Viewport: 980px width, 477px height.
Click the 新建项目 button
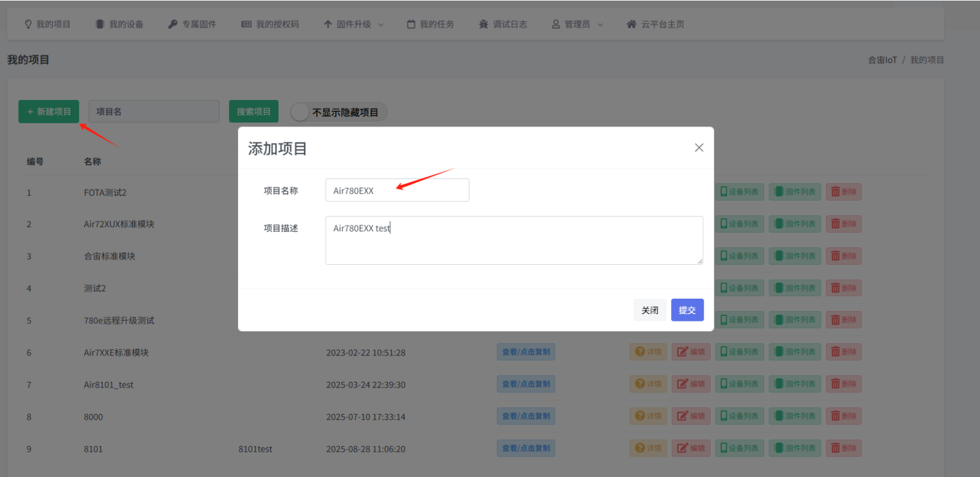(49, 112)
